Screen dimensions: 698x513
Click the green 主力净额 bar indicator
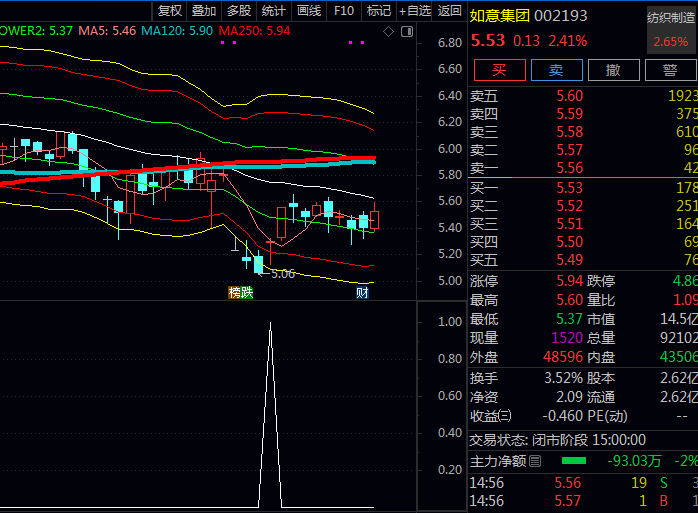(574, 461)
